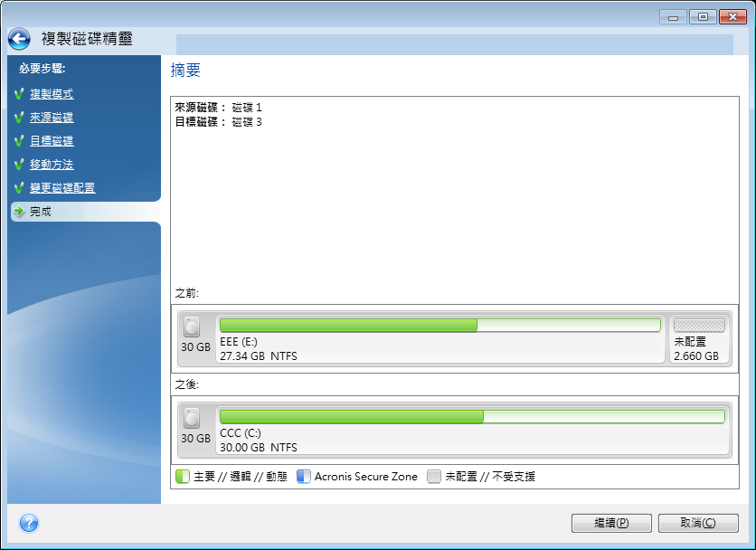Image resolution: width=756 pixels, height=550 pixels.
Task: Click the 繼續(P) button
Action: pyautogui.click(x=611, y=523)
